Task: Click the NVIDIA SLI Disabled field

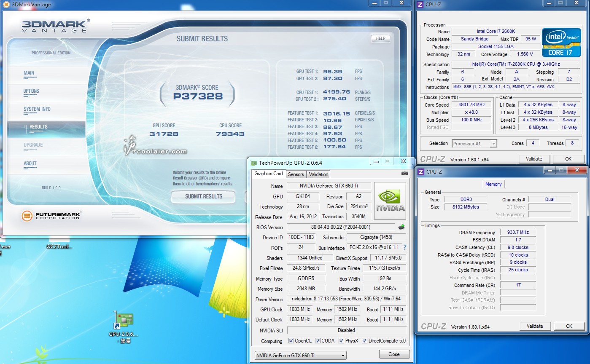Action: 347,330
